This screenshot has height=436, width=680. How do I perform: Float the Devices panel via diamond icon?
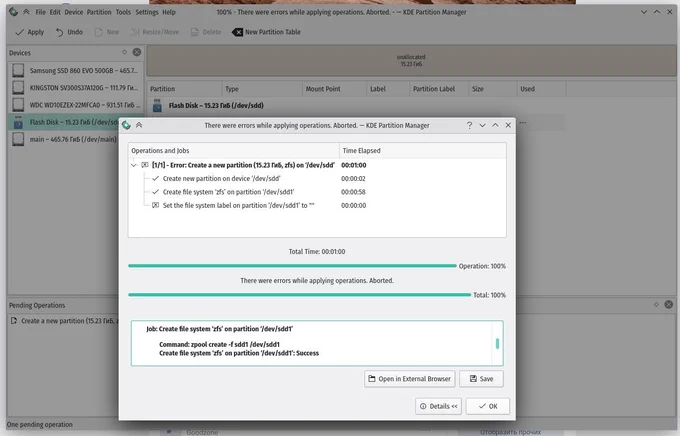pyautogui.click(x=124, y=52)
